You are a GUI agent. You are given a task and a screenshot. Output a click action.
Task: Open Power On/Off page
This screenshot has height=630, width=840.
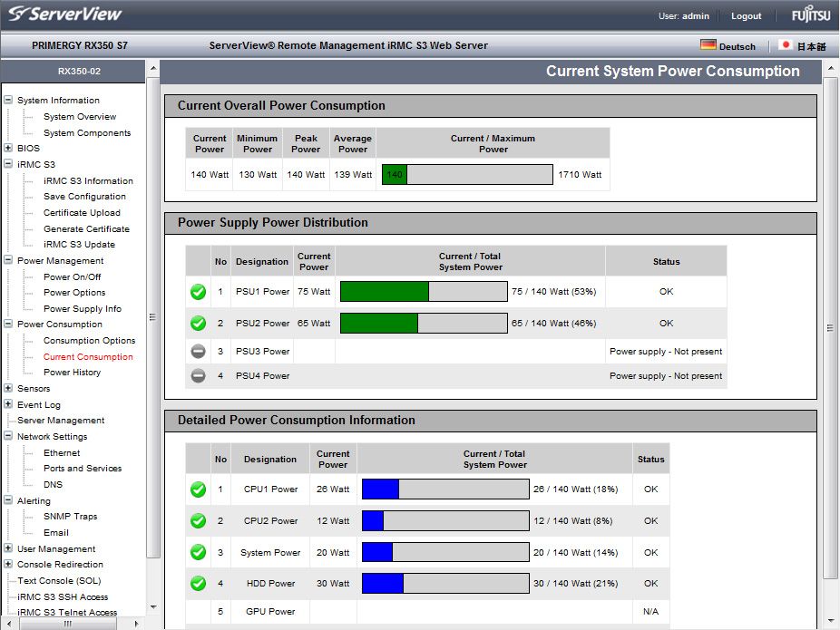73,276
